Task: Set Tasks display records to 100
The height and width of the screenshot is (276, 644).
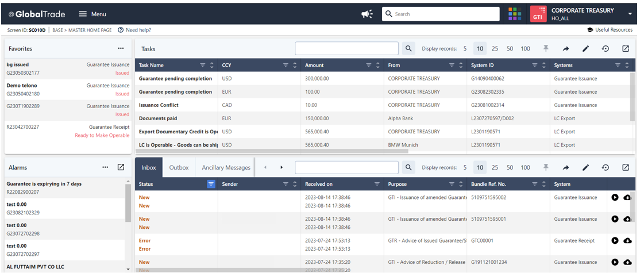Action: tap(525, 48)
